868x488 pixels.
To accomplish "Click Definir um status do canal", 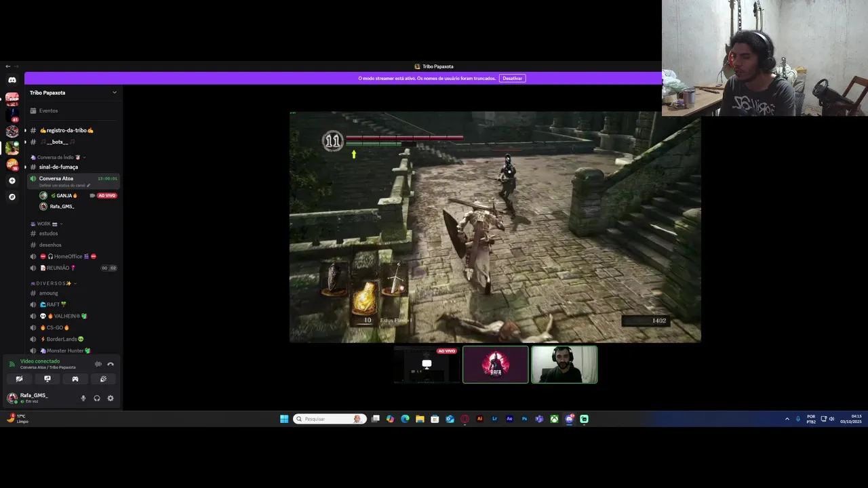I will pos(64,185).
